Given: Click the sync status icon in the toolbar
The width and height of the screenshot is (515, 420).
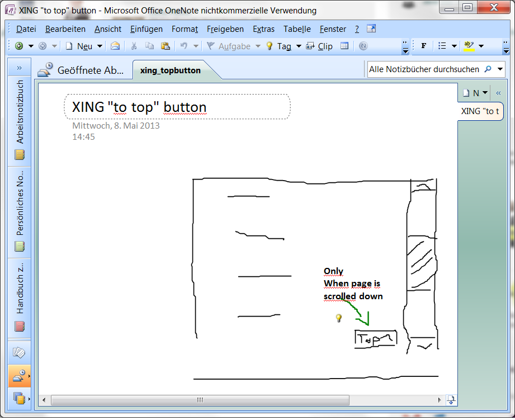Looking at the screenshot, I should (363, 46).
